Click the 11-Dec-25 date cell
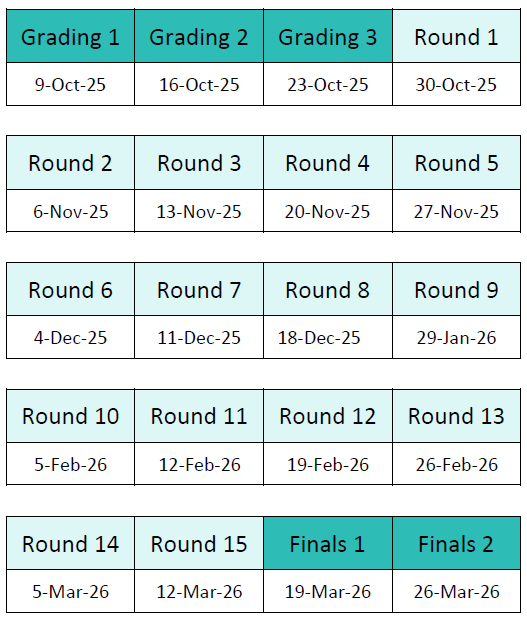 tap(199, 337)
